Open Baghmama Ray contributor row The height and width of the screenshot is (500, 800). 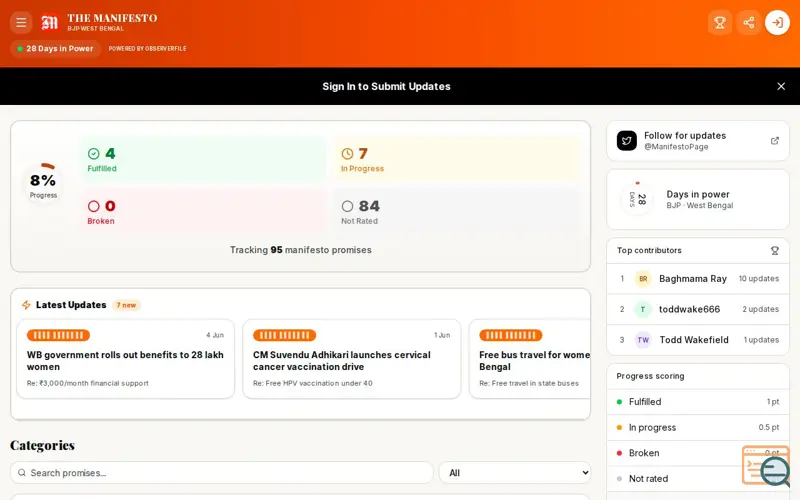point(697,279)
